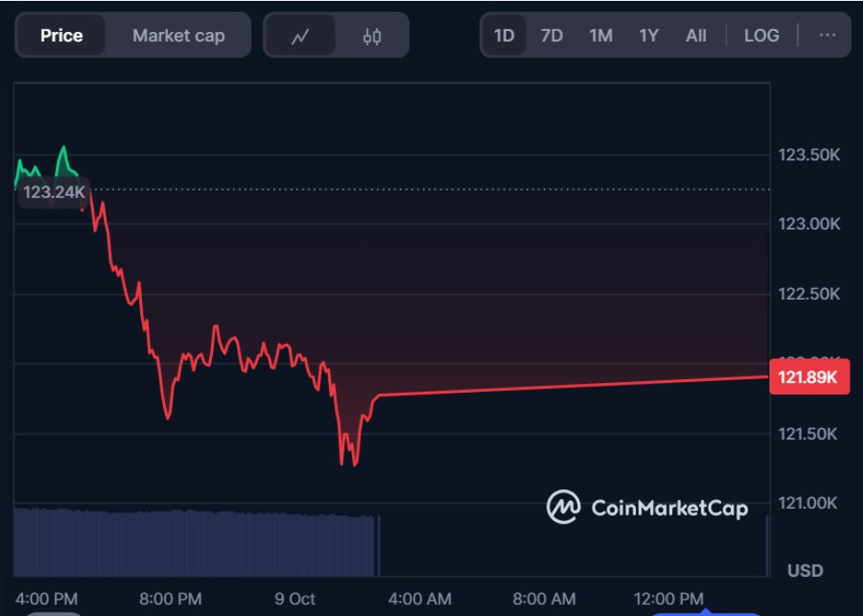The width and height of the screenshot is (863, 616).
Task: Show the All time range
Action: [696, 35]
